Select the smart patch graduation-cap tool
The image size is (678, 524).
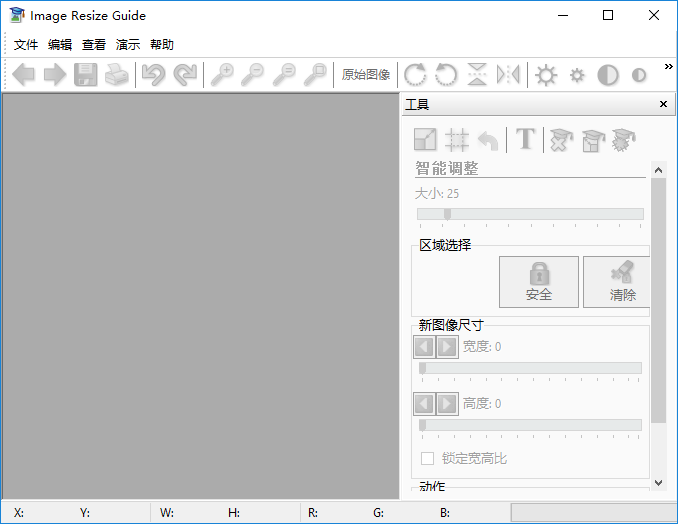(x=593, y=140)
